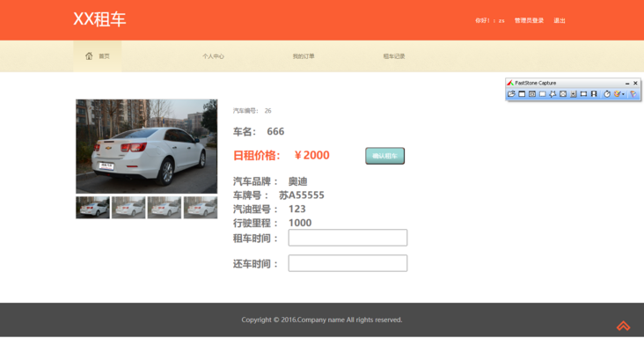This screenshot has height=353, width=644.
Task: Open FastStone settings icon
Action: (x=633, y=94)
